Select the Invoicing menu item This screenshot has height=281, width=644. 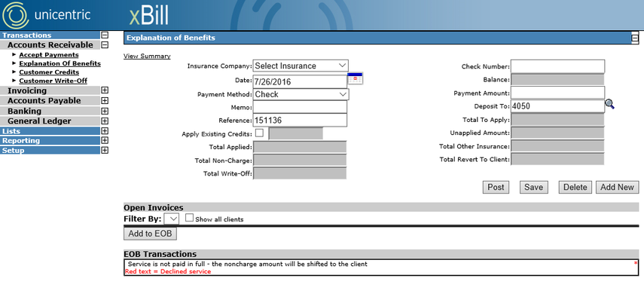(x=50, y=90)
